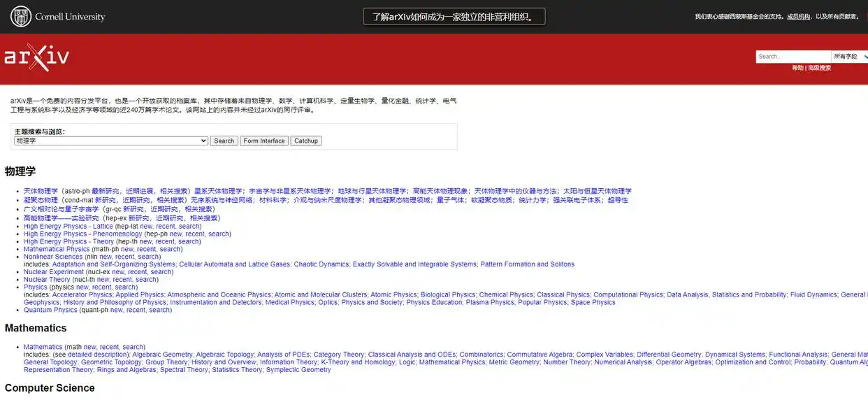Open the 帮助 help link
Viewport: 868px width, 400px height.
coord(797,68)
